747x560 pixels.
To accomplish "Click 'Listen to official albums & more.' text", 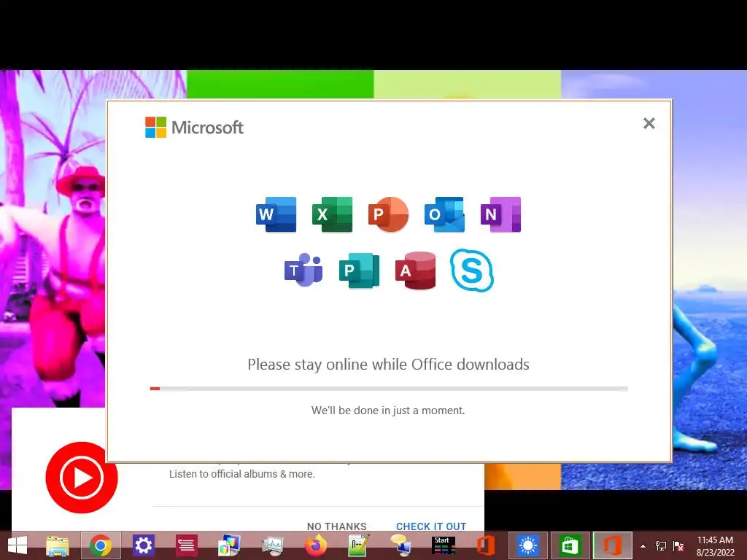I will tap(242, 474).
